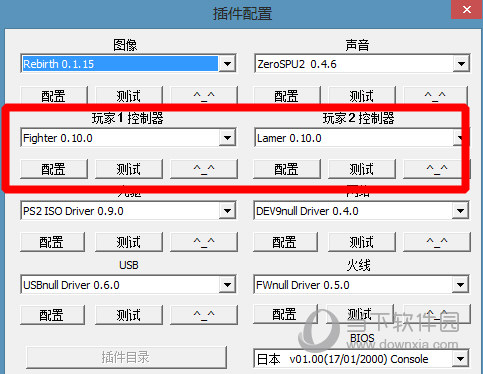Expand the USBnull Driver 0.6.0 dropdown
The height and width of the screenshot is (374, 483).
pos(128,284)
